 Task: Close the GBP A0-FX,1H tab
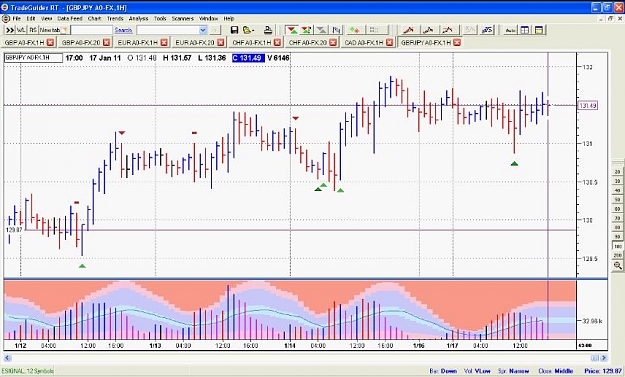50,42
